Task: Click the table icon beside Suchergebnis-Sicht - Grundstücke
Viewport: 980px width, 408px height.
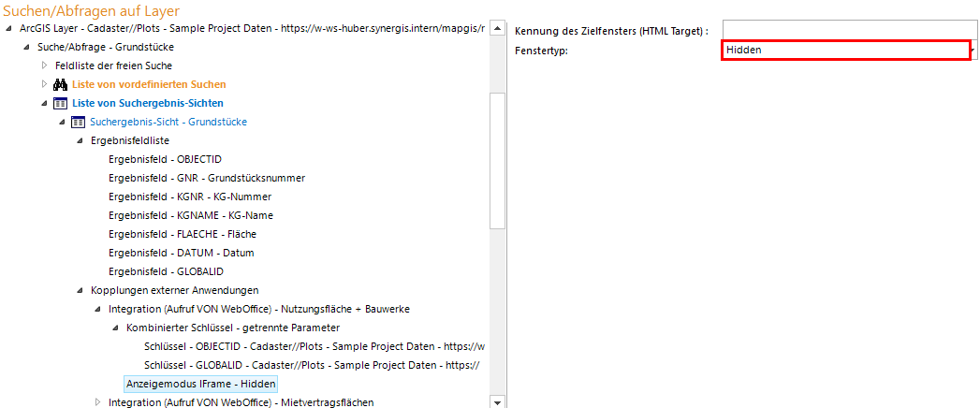Action: point(79,122)
